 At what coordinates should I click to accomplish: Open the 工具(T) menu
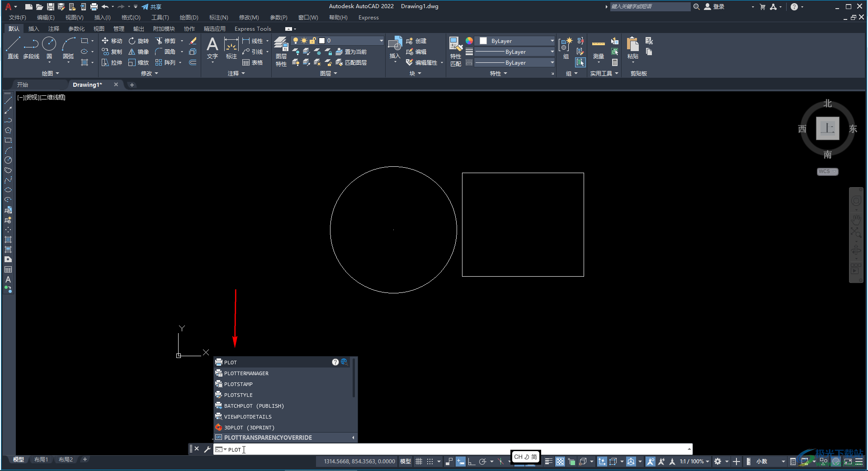160,17
